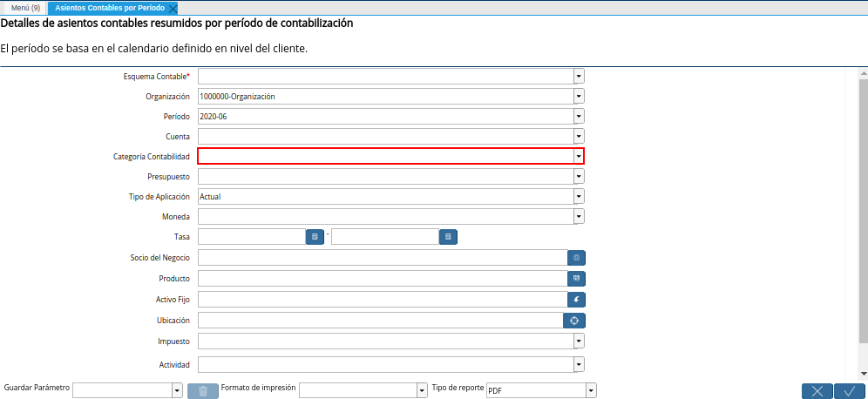Click the Esquema Contable label

tap(156, 77)
